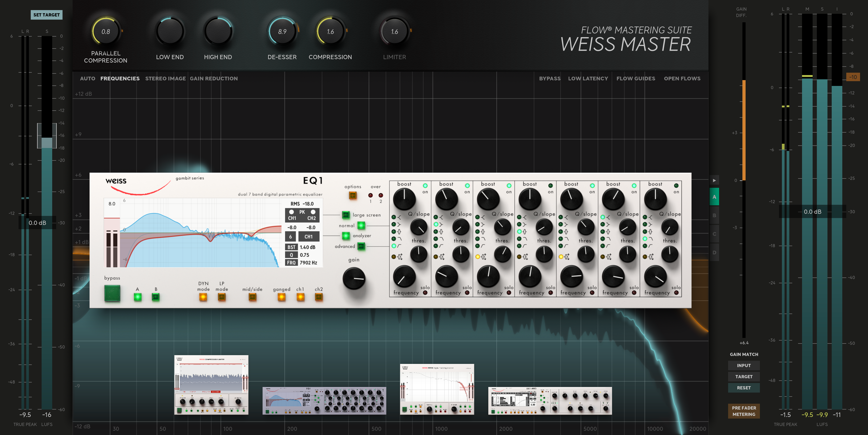Click the LOW END knob

point(170,31)
